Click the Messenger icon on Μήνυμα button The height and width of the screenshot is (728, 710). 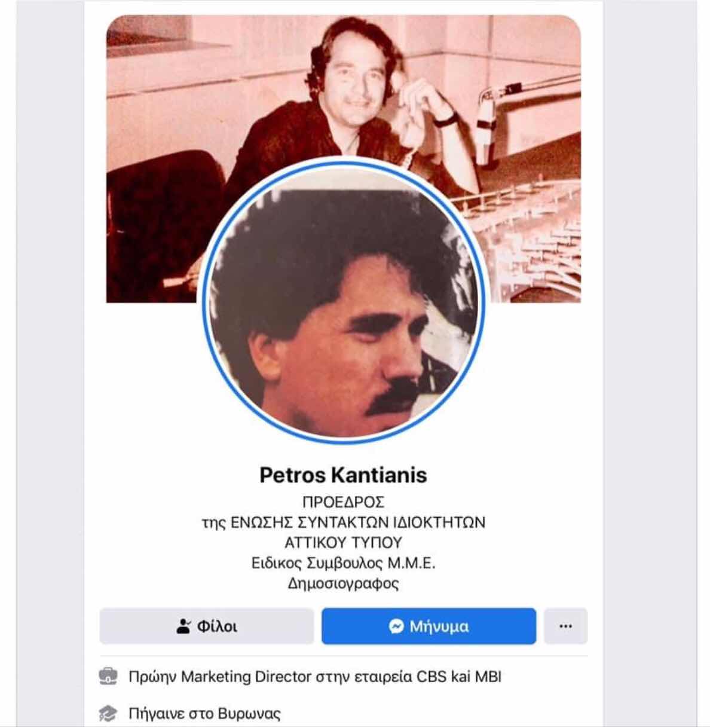coord(396,626)
